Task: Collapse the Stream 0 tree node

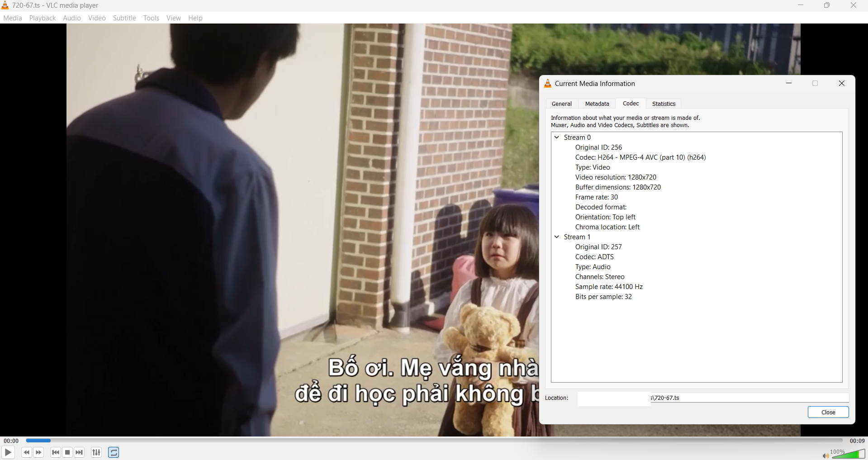Action: [x=557, y=137]
